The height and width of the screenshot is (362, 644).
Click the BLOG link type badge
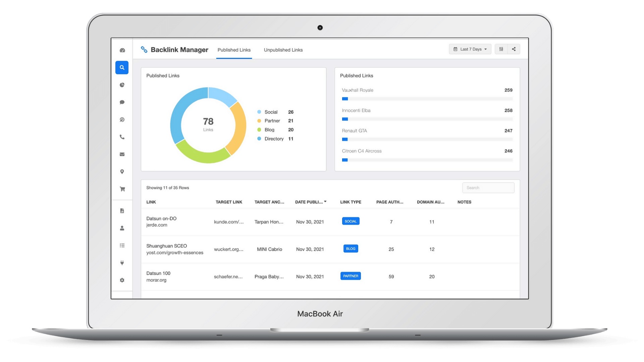coord(351,249)
